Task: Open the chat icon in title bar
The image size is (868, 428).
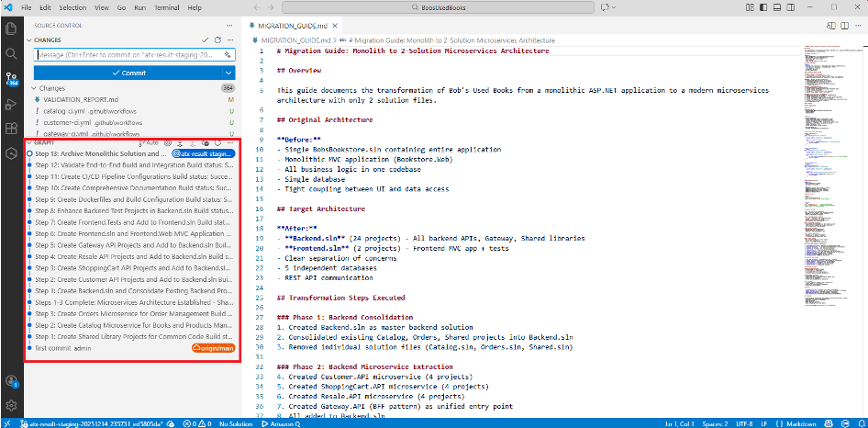Action: click(x=604, y=7)
